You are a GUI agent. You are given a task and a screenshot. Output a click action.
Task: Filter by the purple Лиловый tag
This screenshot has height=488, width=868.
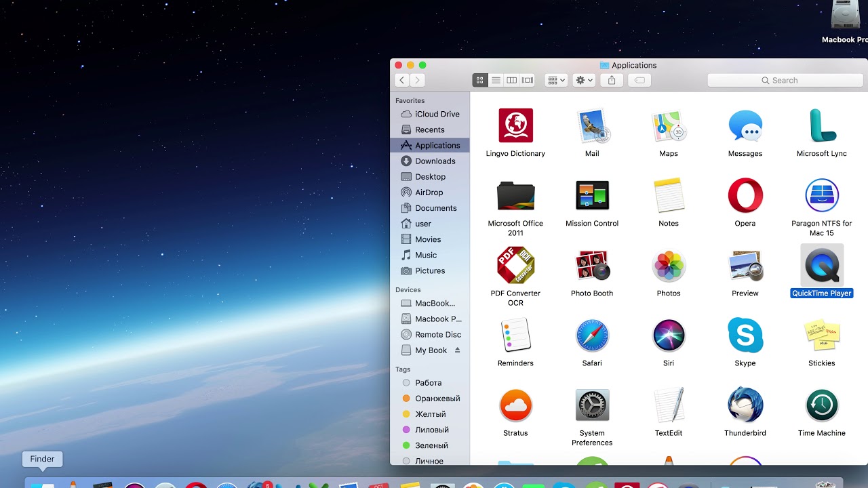pos(430,429)
